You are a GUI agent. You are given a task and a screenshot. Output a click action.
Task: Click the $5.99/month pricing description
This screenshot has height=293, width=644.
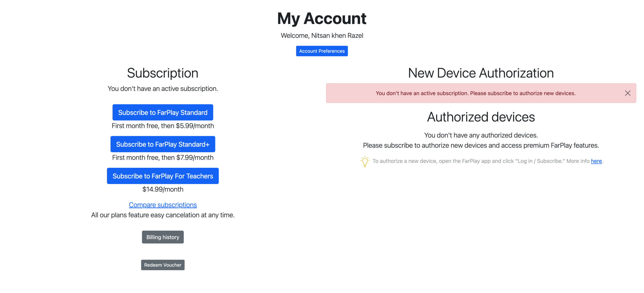(x=163, y=126)
